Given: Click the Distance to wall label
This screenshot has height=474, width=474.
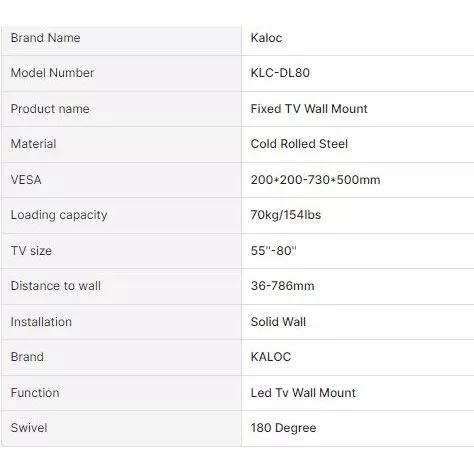Looking at the screenshot, I should 56,286.
